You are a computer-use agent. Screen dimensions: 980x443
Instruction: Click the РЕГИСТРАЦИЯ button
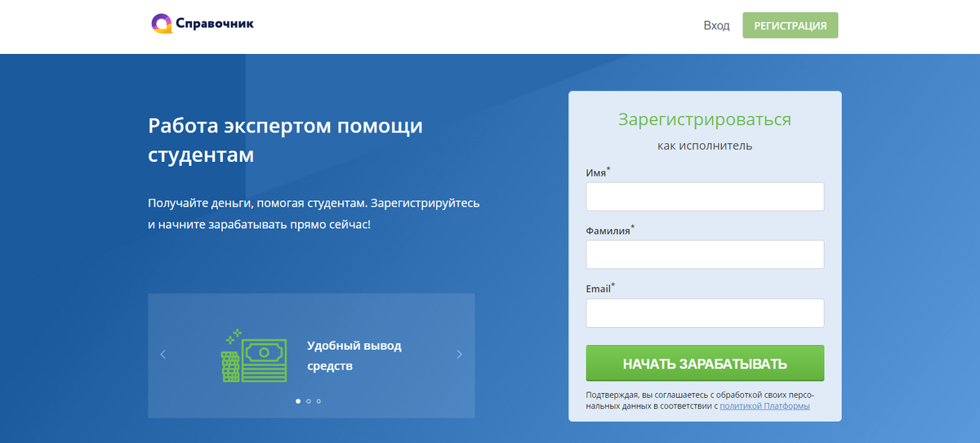pos(791,25)
